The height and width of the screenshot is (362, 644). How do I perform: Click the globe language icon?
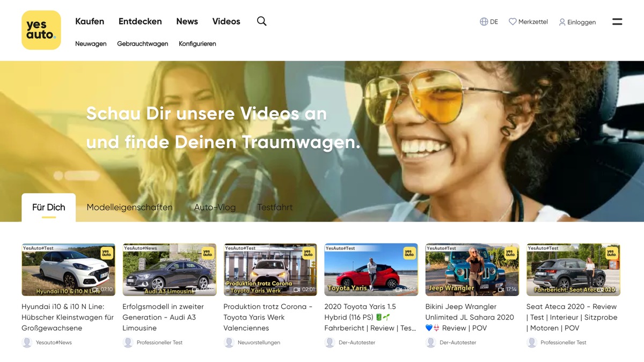coord(484,22)
